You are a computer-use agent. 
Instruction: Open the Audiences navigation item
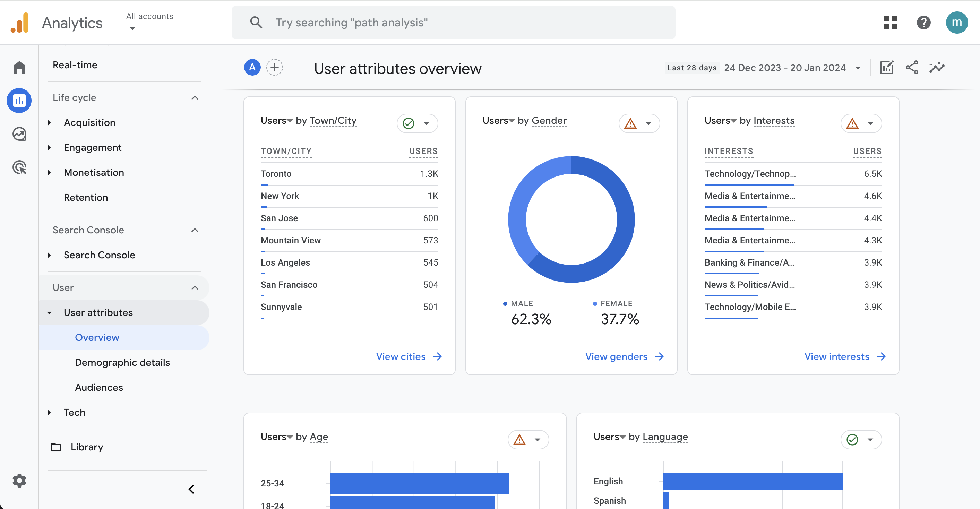(x=99, y=387)
